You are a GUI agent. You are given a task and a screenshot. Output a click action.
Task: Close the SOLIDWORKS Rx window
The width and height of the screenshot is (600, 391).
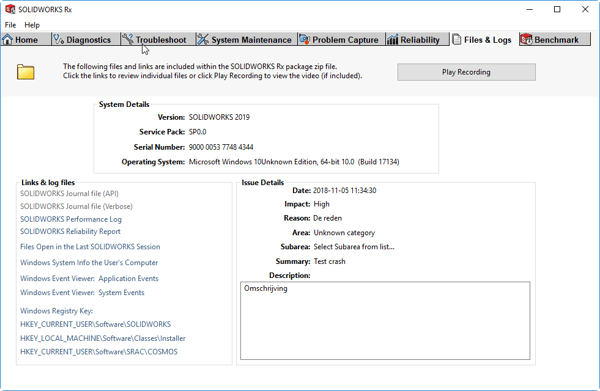tap(585, 10)
